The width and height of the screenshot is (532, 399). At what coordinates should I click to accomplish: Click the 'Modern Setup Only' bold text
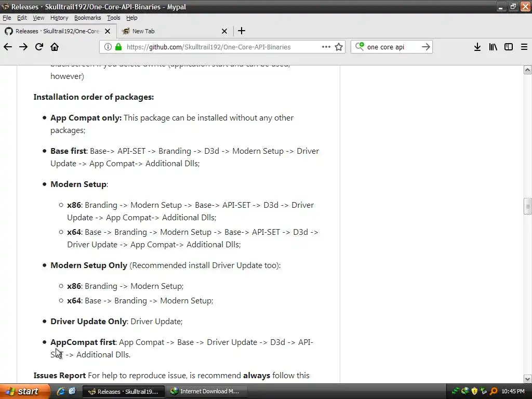pyautogui.click(x=89, y=265)
